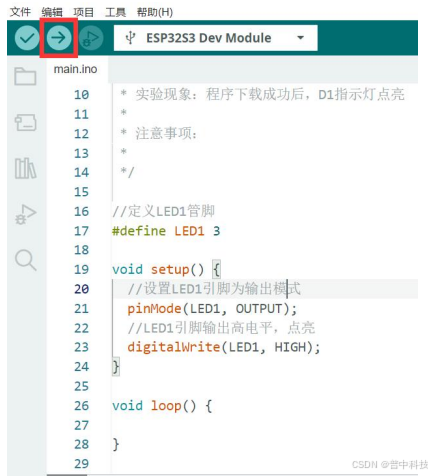Click line number 10 in the gutter
This screenshot has height=476, width=432.
(81, 94)
